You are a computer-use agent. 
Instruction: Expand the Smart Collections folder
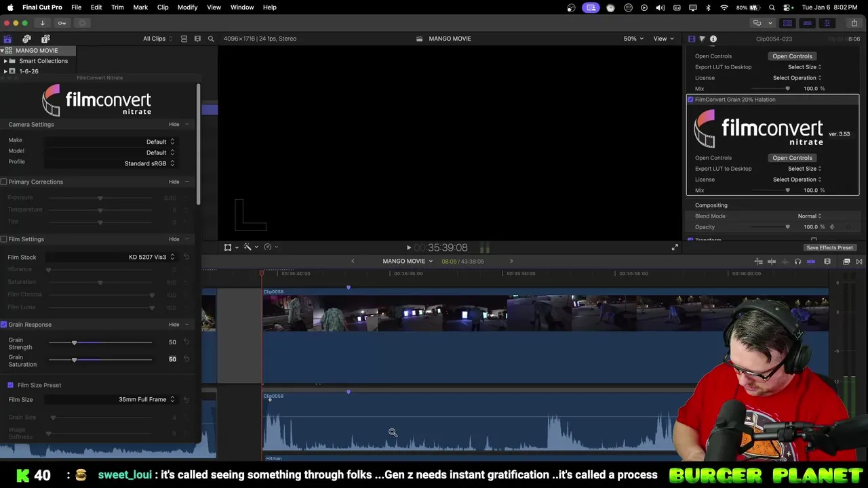point(5,61)
